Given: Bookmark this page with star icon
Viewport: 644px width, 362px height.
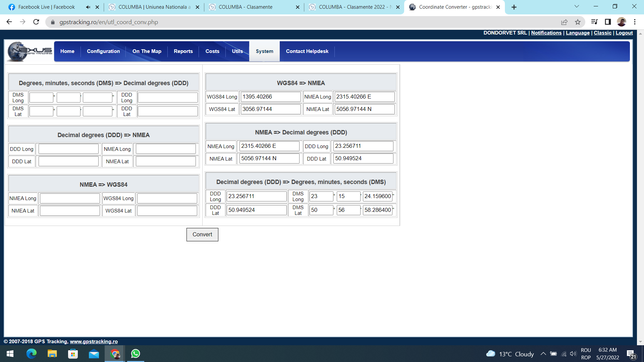Looking at the screenshot, I should [578, 22].
